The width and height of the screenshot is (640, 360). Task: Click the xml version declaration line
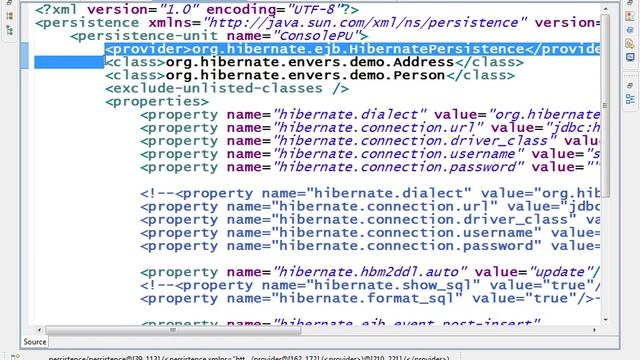pyautogui.click(x=197, y=9)
